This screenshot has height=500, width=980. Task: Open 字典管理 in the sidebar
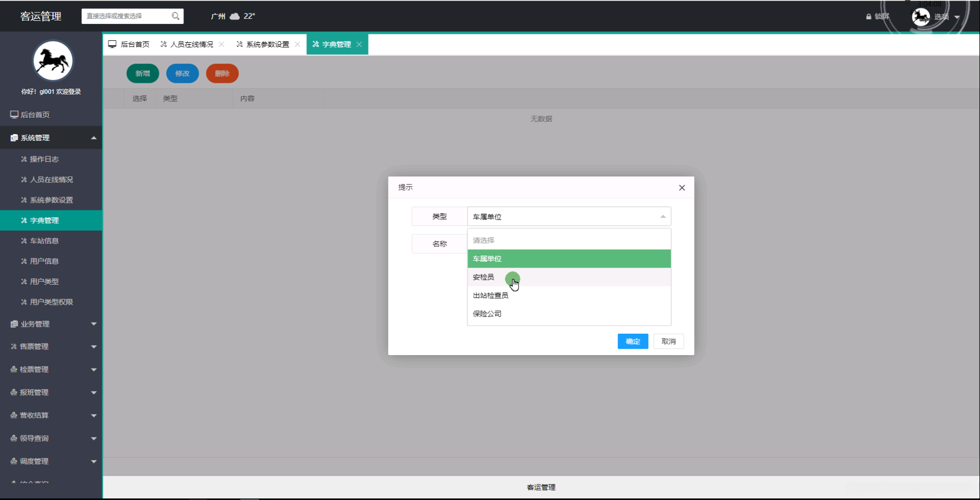coord(51,220)
